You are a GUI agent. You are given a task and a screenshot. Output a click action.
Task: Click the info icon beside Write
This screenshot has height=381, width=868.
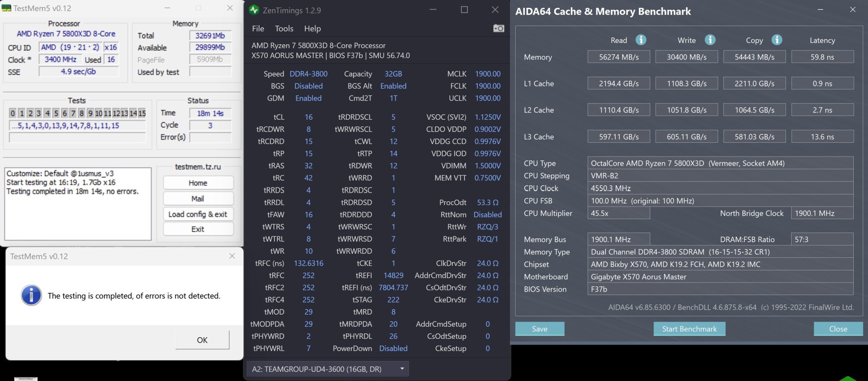[710, 40]
